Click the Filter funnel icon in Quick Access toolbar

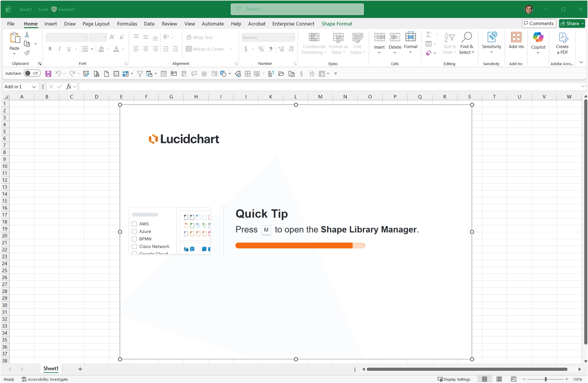pyautogui.click(x=140, y=74)
